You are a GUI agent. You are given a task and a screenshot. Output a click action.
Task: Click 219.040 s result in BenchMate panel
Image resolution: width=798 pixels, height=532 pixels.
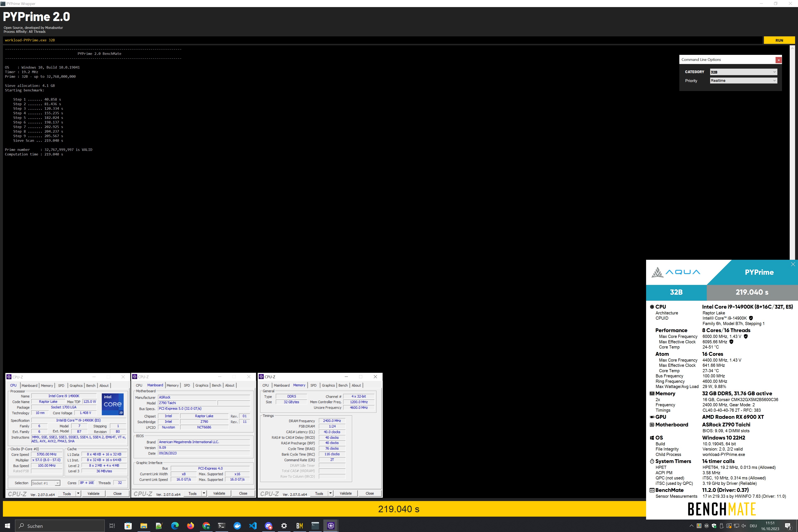pyautogui.click(x=752, y=292)
